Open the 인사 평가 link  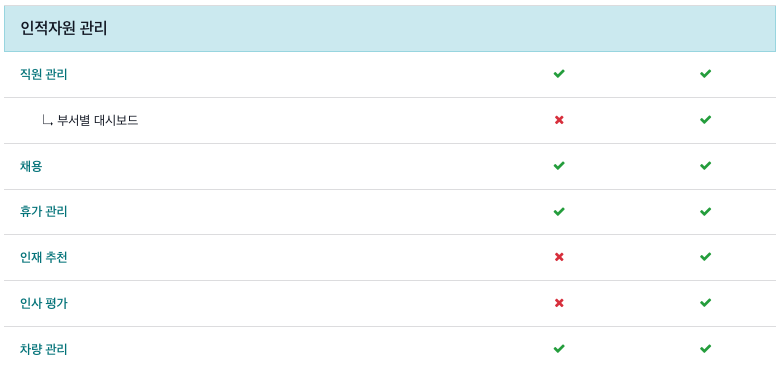click(x=43, y=303)
